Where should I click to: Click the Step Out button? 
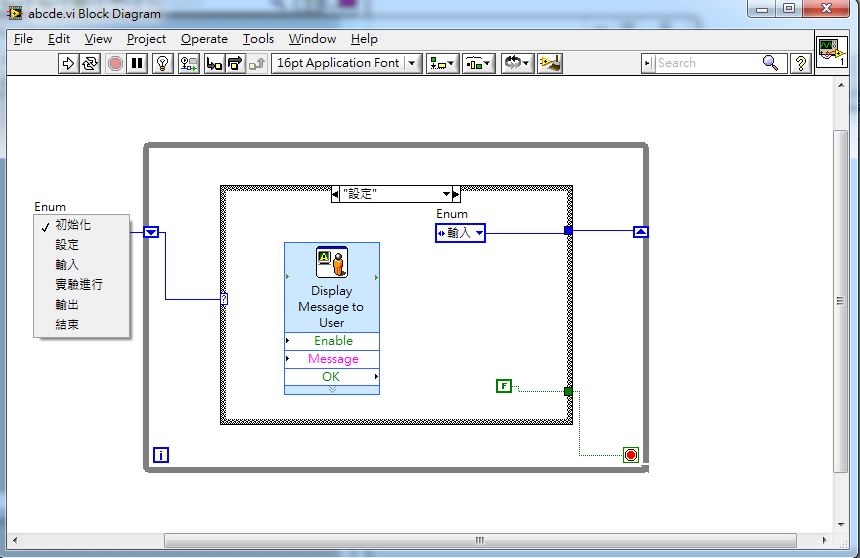point(257,64)
